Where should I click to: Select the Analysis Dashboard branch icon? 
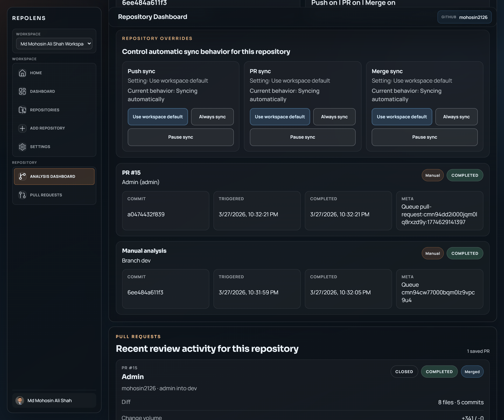click(22, 176)
